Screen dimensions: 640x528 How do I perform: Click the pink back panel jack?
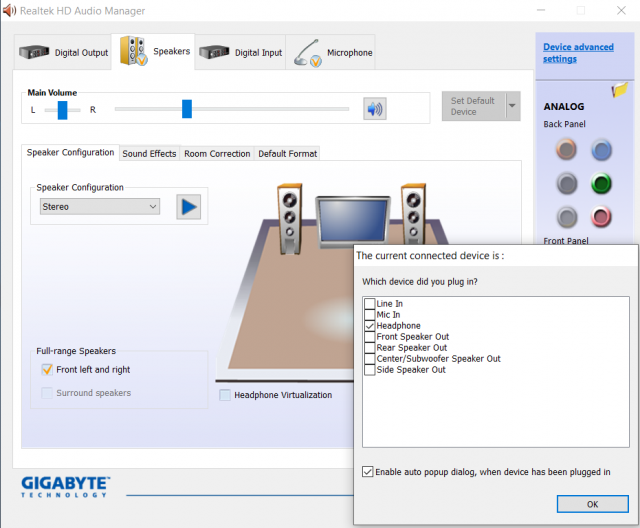[601, 217]
